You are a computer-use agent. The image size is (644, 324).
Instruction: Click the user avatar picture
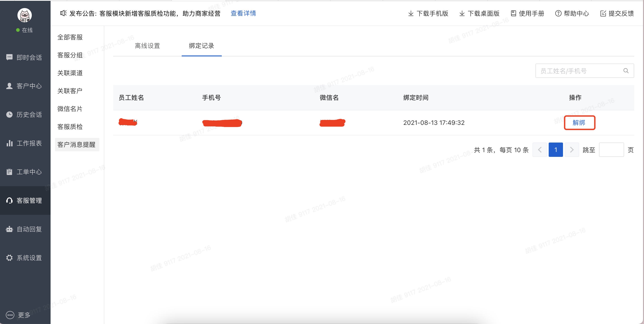pyautogui.click(x=24, y=15)
